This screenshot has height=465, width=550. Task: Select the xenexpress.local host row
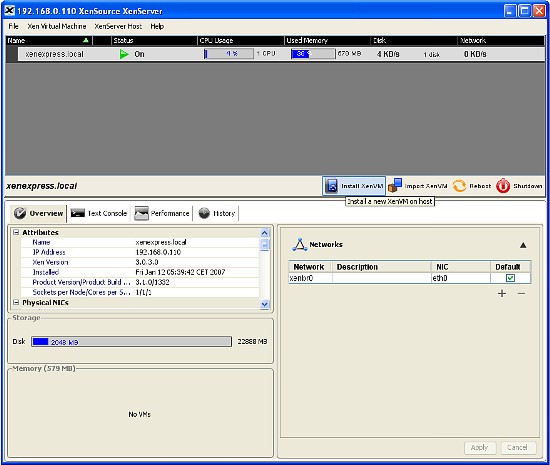coord(275,54)
